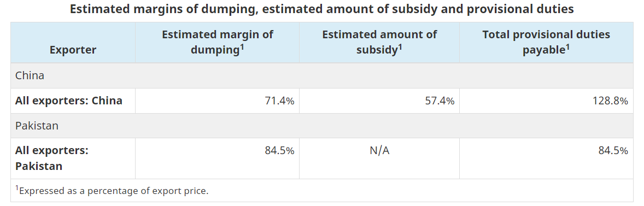Screen dimensions: 644x206
Task: Click the Total provisional duties payable header
Action: [546, 42]
